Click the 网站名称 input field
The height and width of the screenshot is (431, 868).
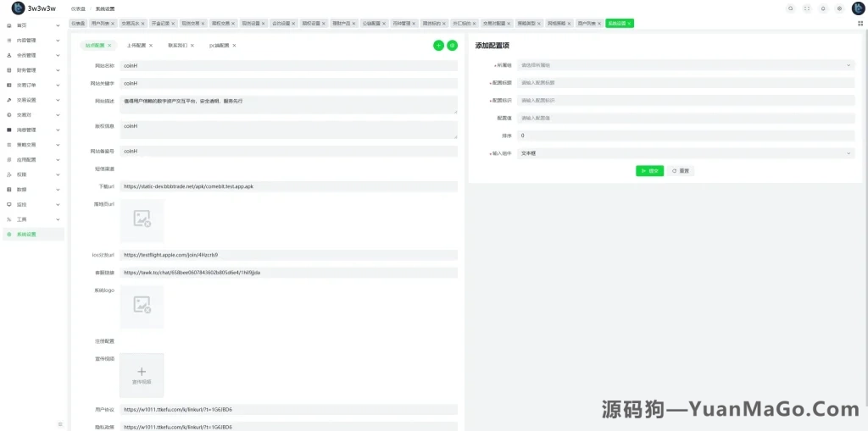(289, 65)
